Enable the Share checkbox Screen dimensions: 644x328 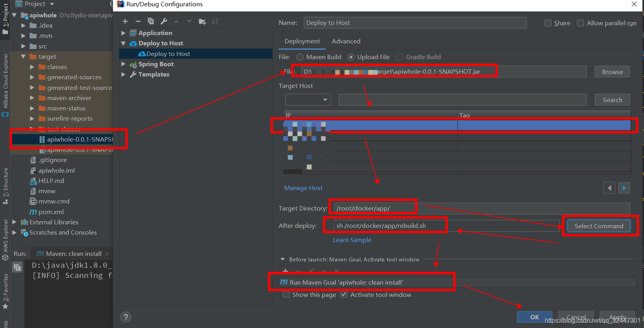coord(548,23)
